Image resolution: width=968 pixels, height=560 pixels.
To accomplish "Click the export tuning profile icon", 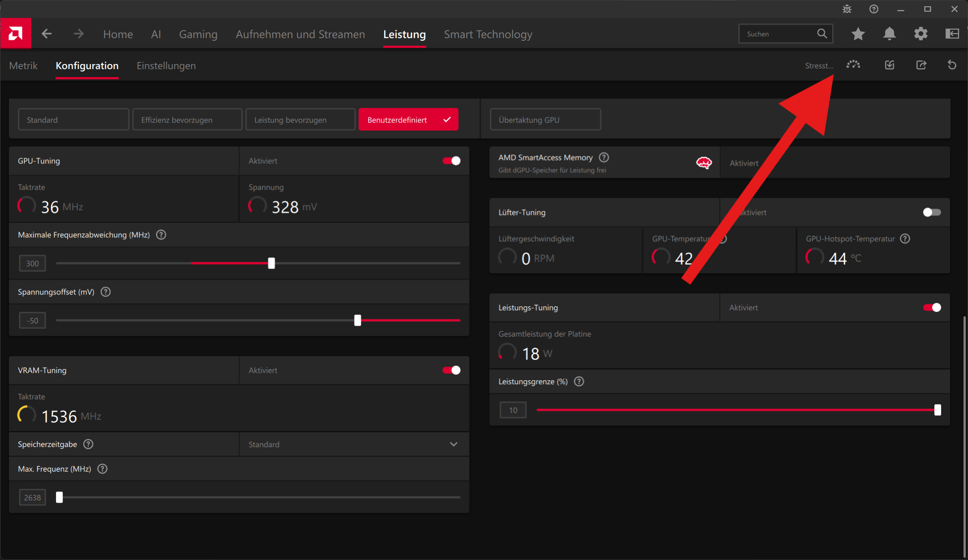I will coord(921,65).
